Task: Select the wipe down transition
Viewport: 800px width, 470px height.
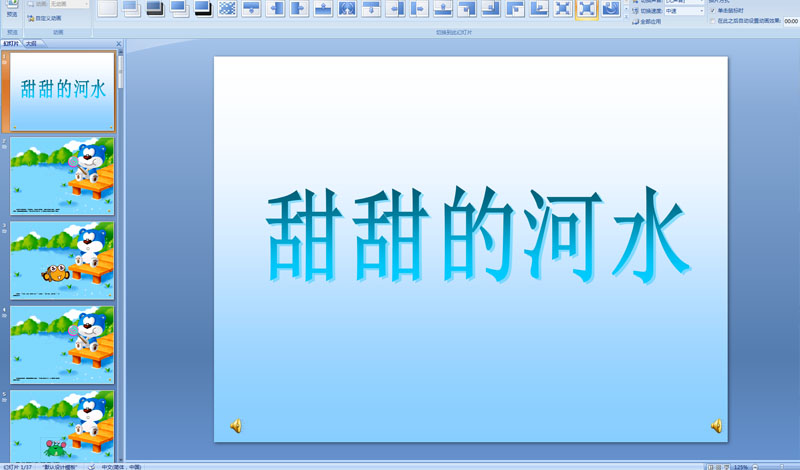Action: point(252,8)
